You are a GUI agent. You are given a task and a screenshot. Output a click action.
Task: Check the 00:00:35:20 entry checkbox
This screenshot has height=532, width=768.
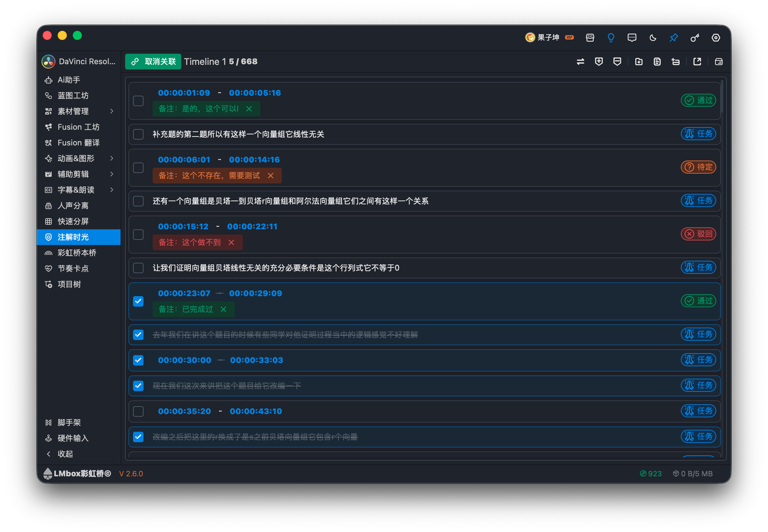[x=138, y=411]
